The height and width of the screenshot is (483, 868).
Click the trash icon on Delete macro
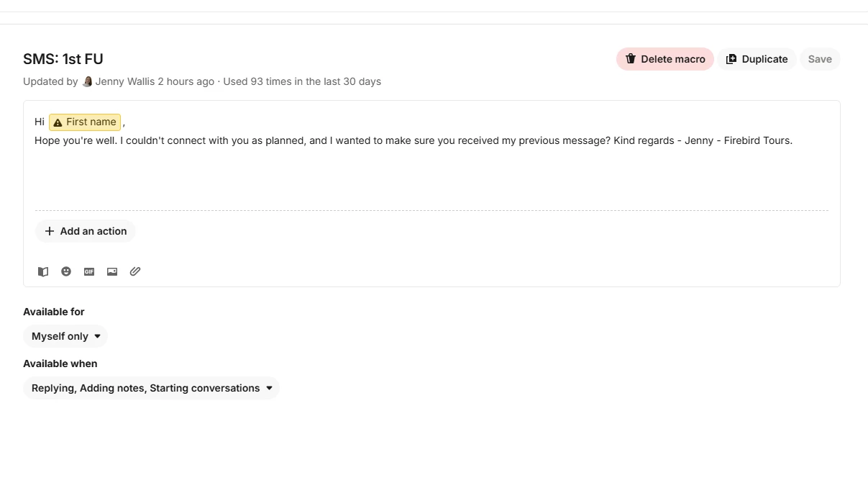[631, 59]
